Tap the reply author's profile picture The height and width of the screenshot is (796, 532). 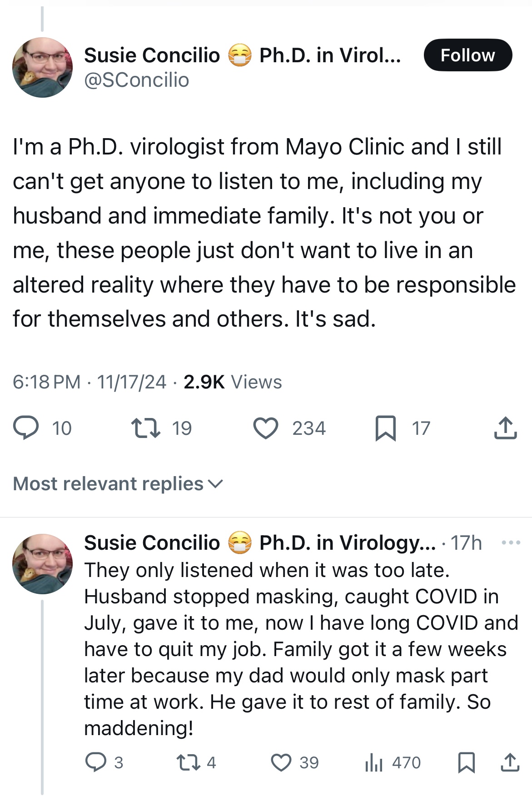pos(42,563)
